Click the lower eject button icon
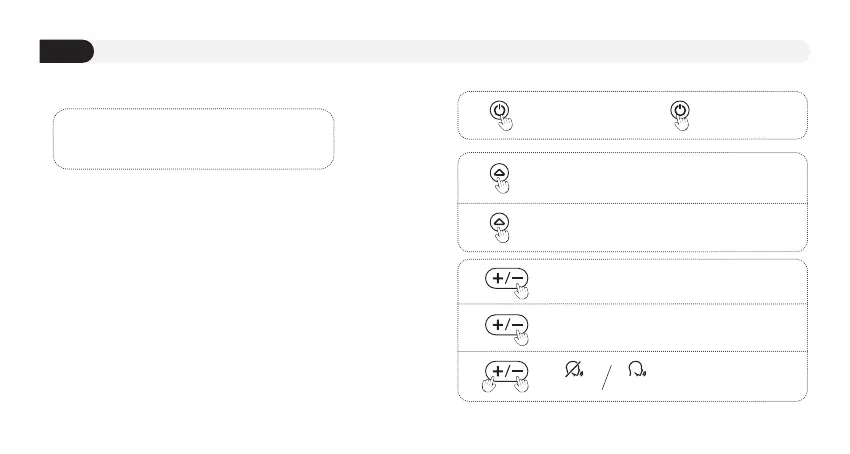The image size is (850, 454). [500, 221]
